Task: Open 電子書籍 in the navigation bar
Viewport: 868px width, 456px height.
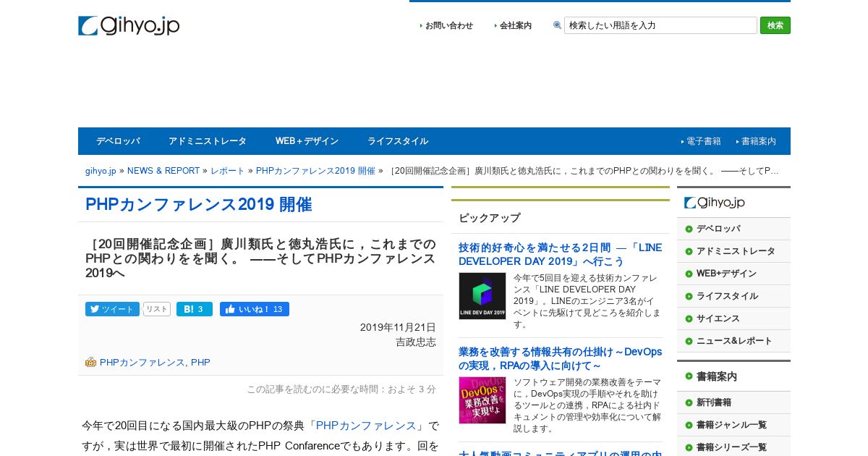Action: tap(704, 141)
